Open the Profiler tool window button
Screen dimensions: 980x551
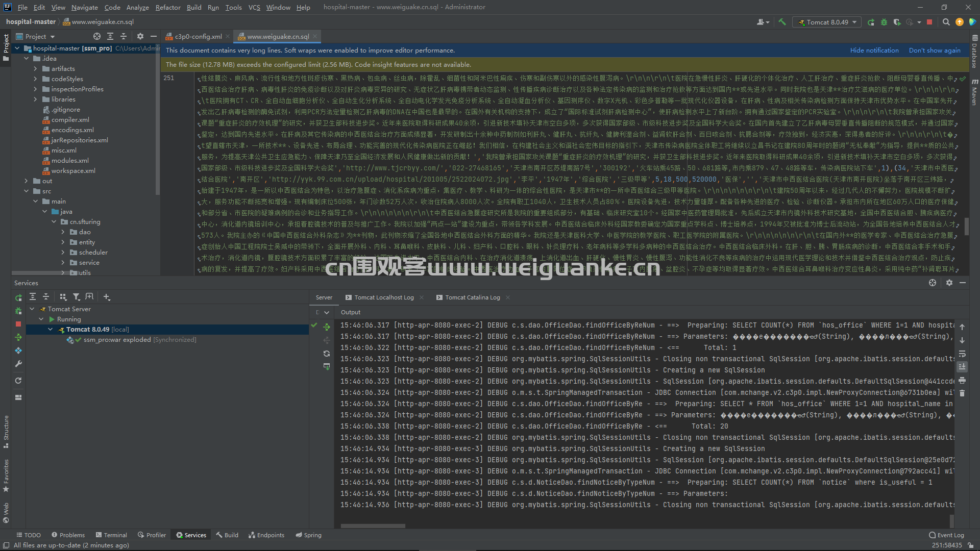[152, 535]
